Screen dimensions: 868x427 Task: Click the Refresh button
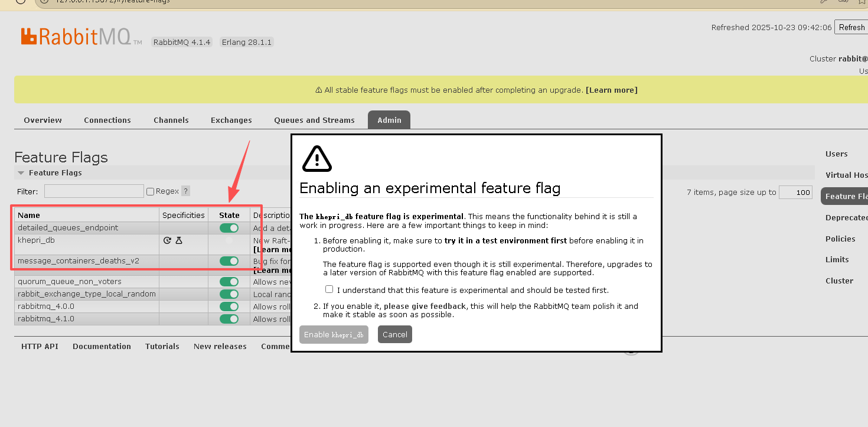(x=851, y=27)
